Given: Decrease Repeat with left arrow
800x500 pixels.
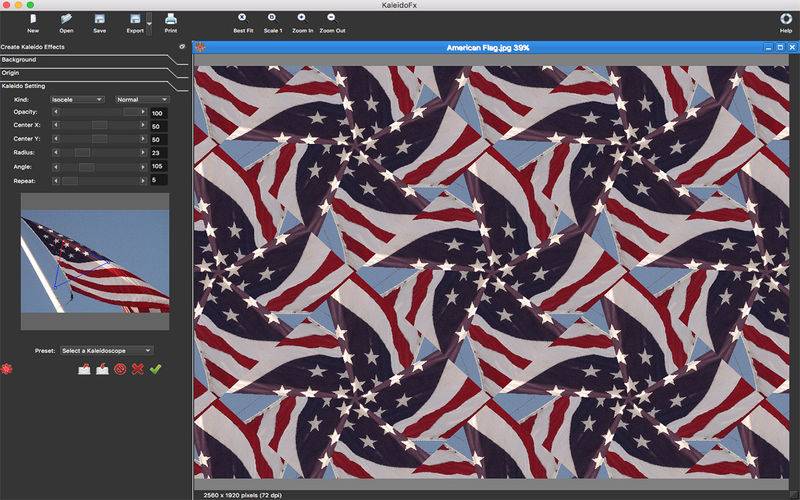Looking at the screenshot, I should click(x=56, y=181).
